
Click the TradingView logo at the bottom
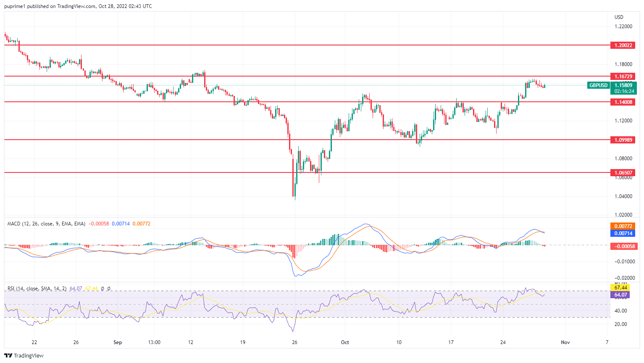point(24,355)
